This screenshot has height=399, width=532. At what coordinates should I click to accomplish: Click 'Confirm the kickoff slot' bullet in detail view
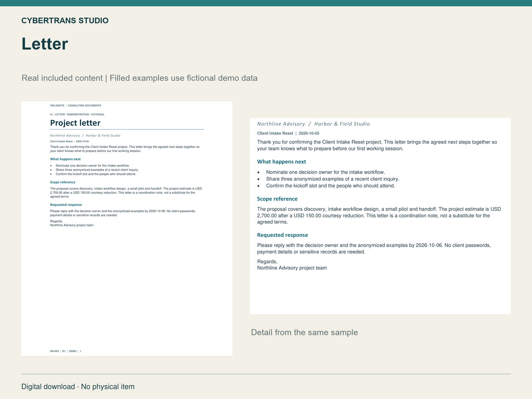[331, 186]
